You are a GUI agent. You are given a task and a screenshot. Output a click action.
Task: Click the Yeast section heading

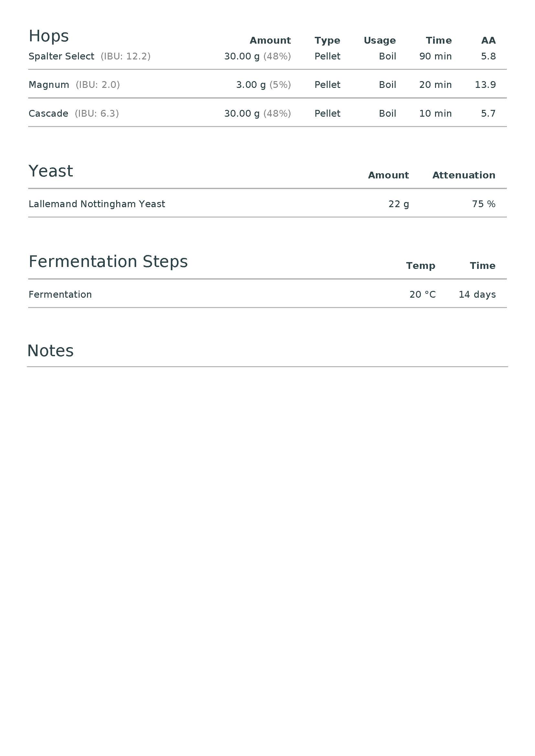click(51, 171)
